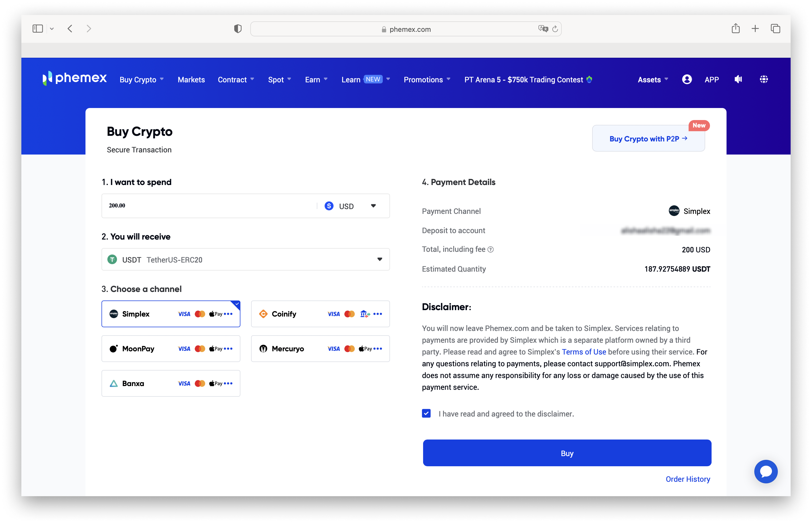Viewport: 812px width, 524px height.
Task: Click the 200 USD total value
Action: point(696,249)
